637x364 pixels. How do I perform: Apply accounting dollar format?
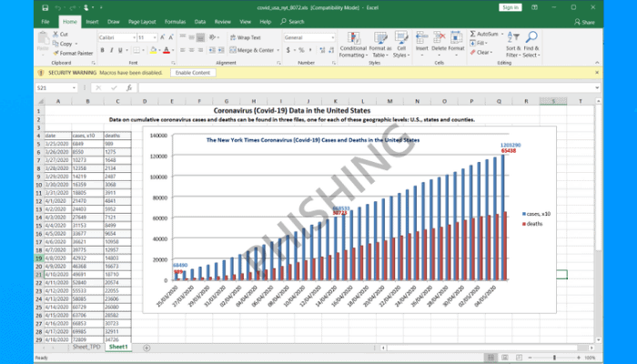click(288, 50)
